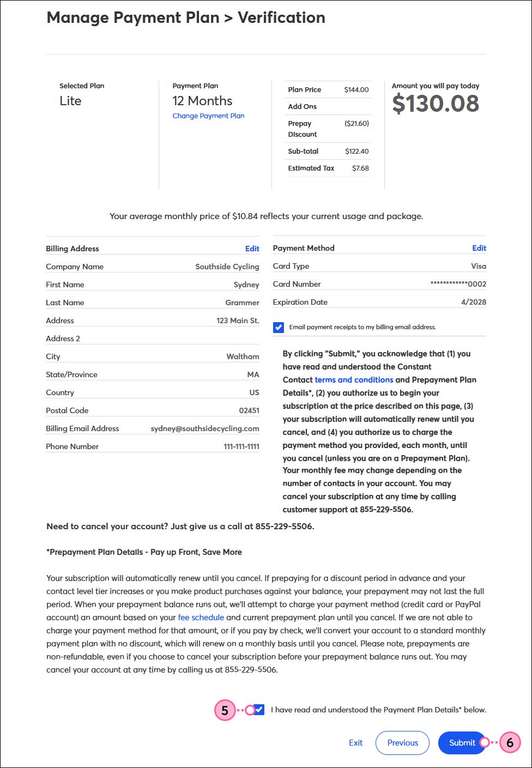The image size is (532, 768).
Task: Open the Change Payment Plan link
Action: 208,116
